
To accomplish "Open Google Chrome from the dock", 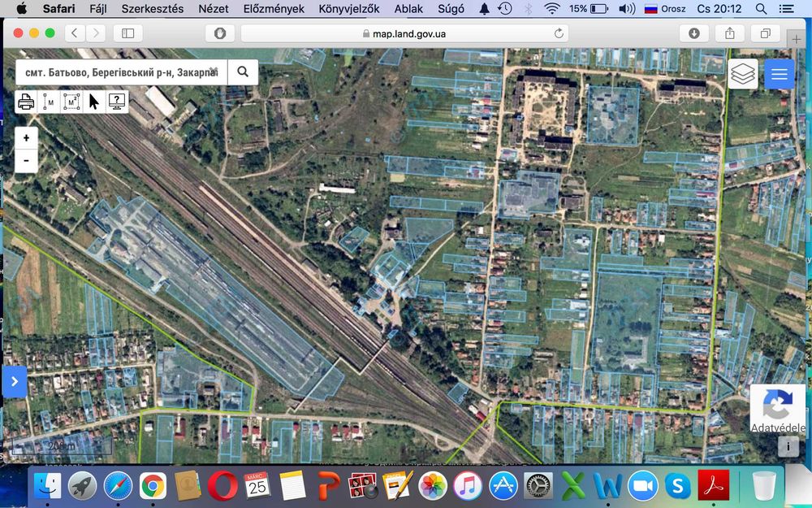I will (153, 486).
